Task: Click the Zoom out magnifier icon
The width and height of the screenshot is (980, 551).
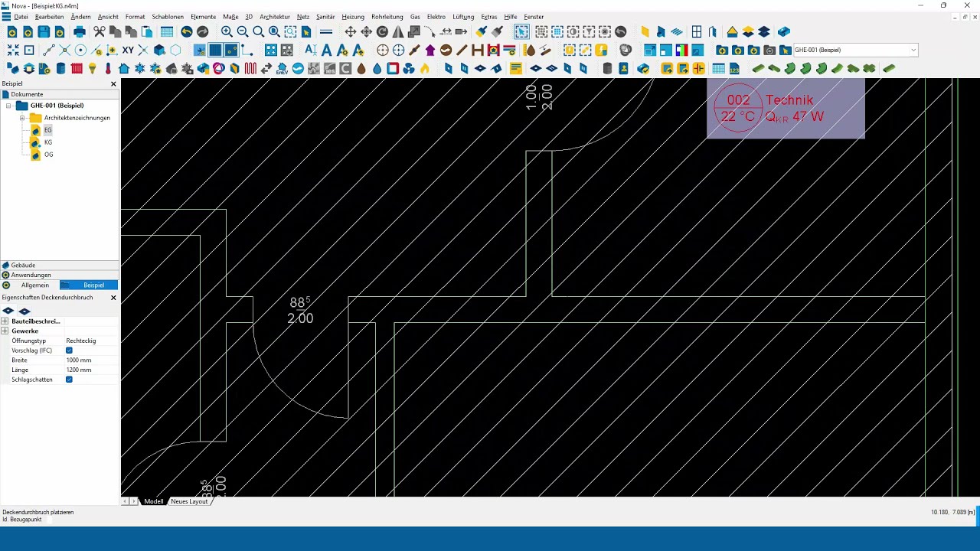Action: point(243,31)
